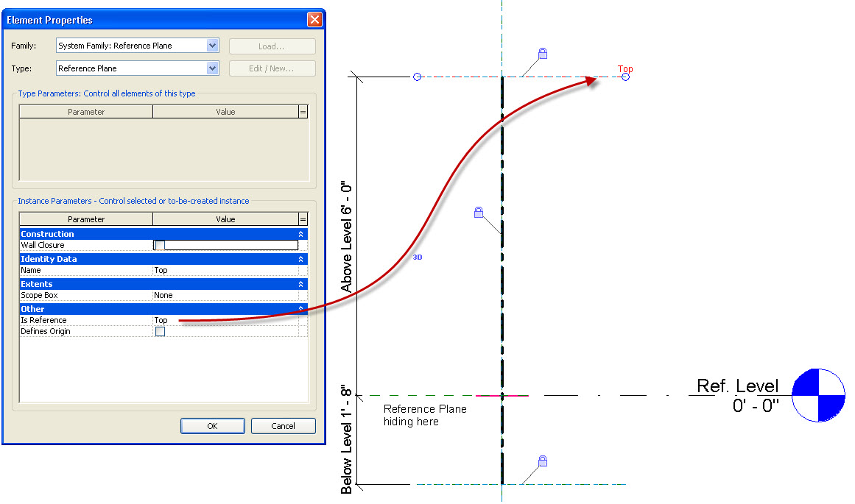The height and width of the screenshot is (504, 855).
Task: Click the OK button
Action: coord(213,426)
